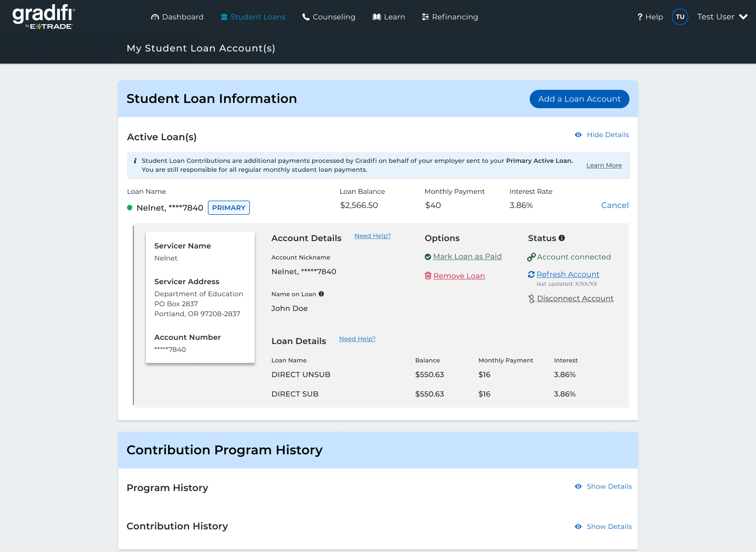
Task: Click the Refinancing sliders icon
Action: click(425, 17)
